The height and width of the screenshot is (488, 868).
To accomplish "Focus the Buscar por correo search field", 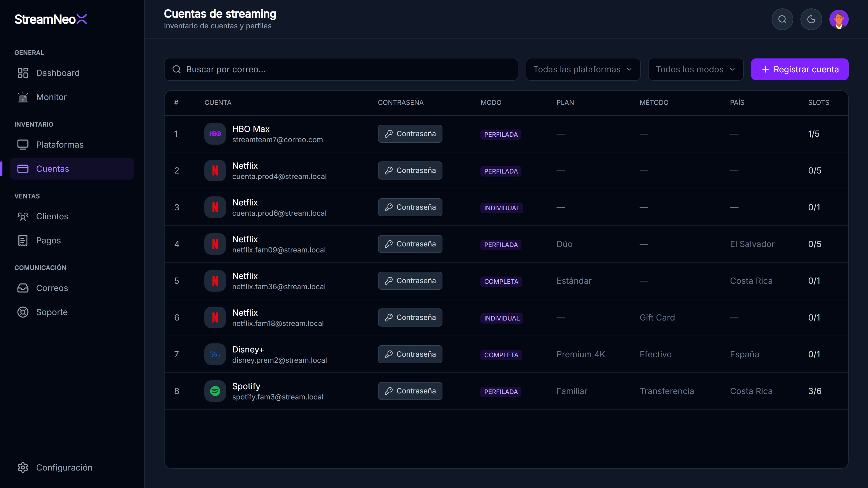I will 341,69.
